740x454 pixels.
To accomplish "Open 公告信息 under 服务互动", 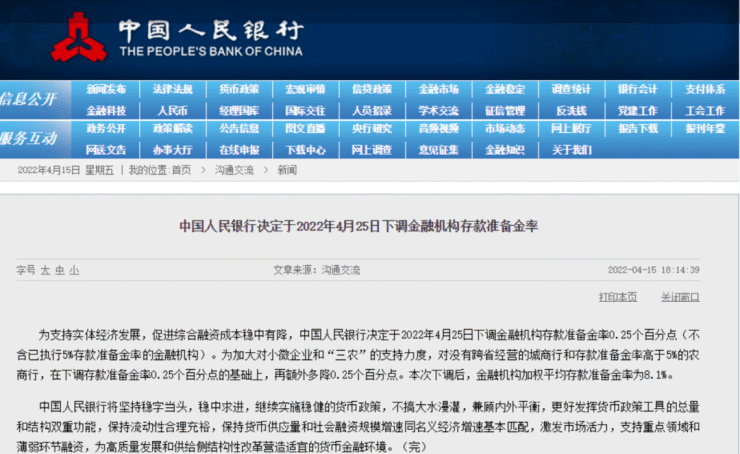I will pyautogui.click(x=239, y=128).
